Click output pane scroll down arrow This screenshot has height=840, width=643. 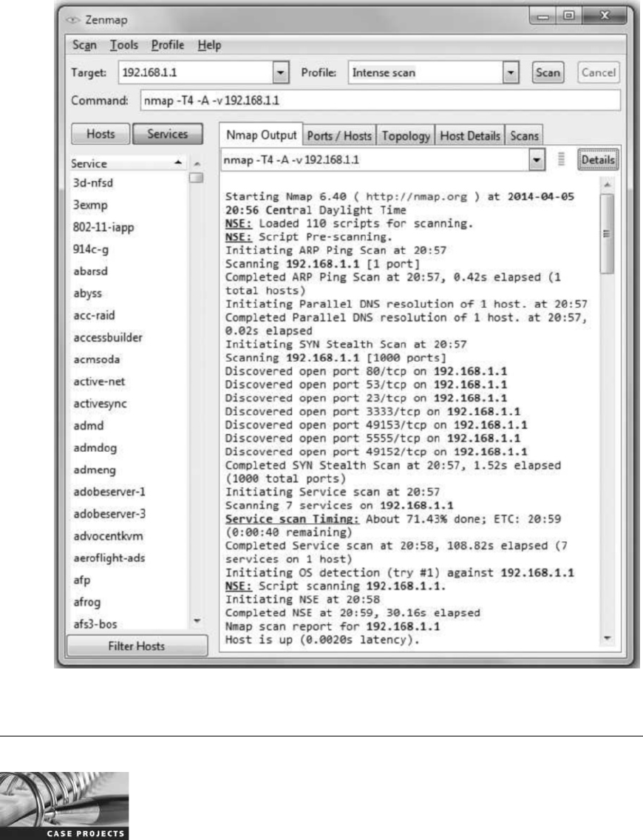pyautogui.click(x=607, y=638)
